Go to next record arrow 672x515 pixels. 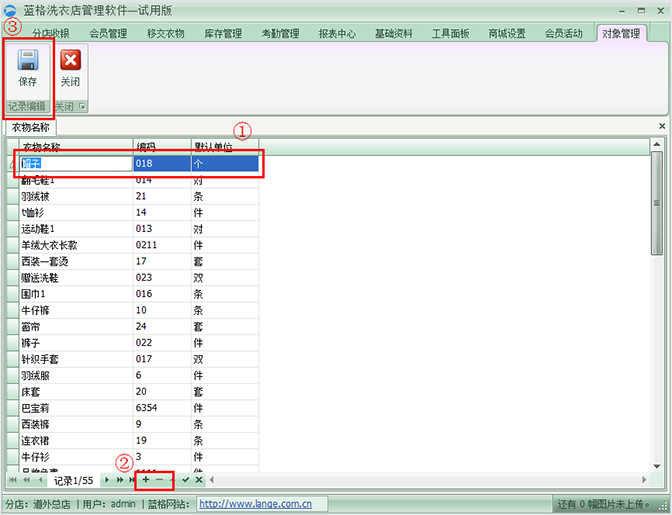[108, 480]
